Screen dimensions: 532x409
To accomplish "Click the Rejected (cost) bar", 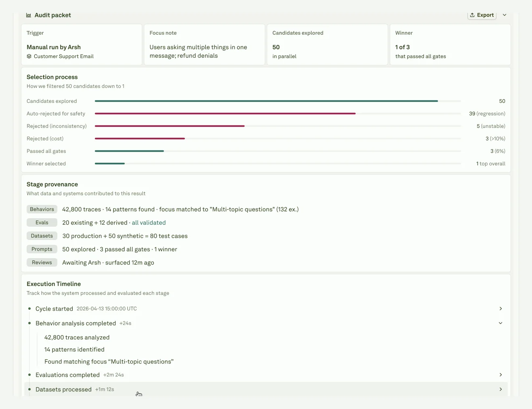I will (x=278, y=139).
